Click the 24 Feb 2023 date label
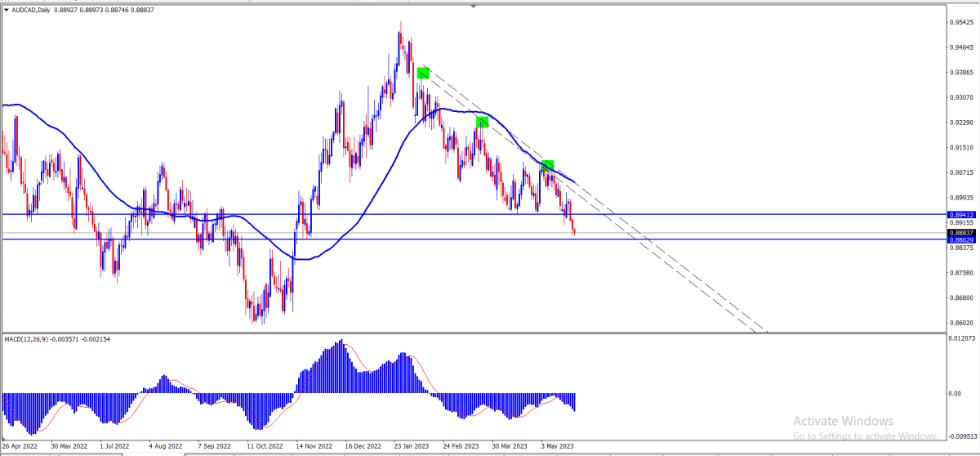The image size is (980, 456). point(461,447)
